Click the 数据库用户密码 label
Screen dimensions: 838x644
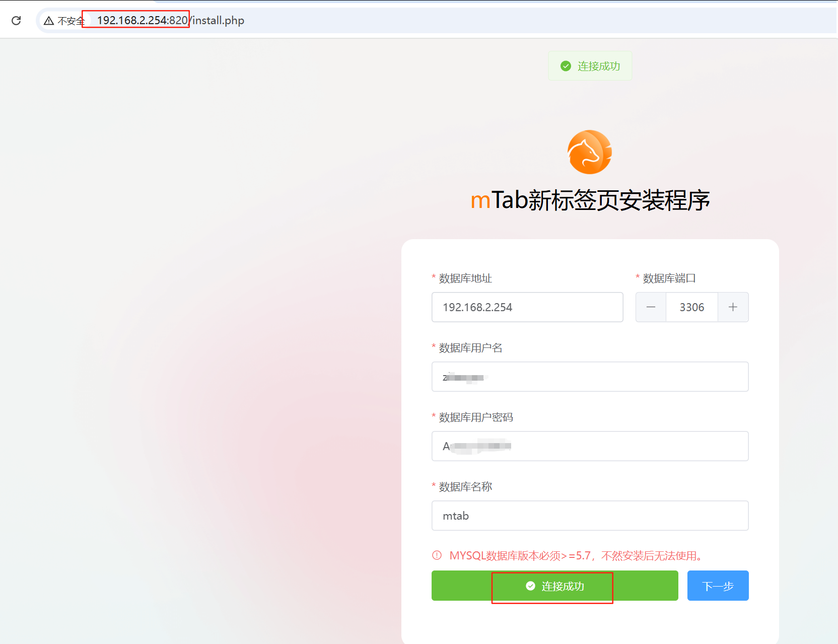pos(476,417)
